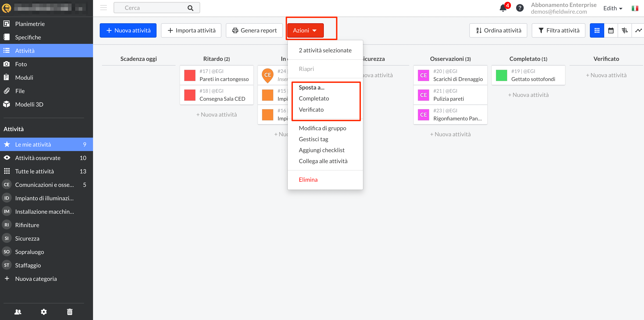This screenshot has height=320, width=644.
Task: Open people management icon at sidebar bottom
Action: tap(18, 312)
